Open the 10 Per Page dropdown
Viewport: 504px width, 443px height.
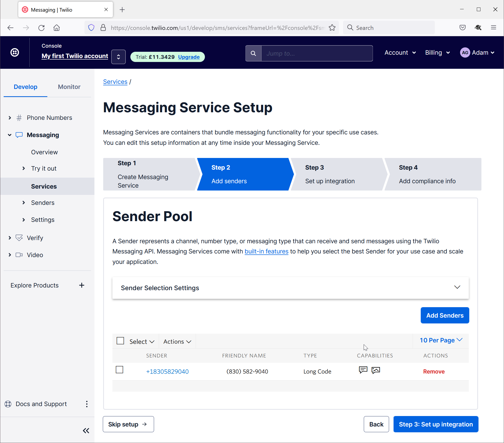coord(441,340)
